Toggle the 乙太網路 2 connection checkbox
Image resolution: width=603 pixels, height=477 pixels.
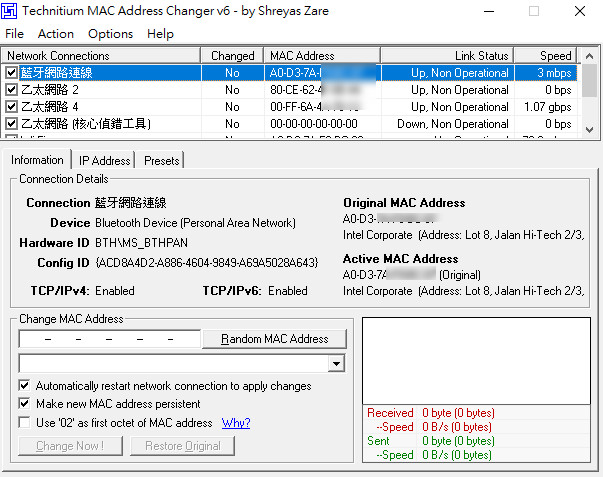[x=12, y=90]
